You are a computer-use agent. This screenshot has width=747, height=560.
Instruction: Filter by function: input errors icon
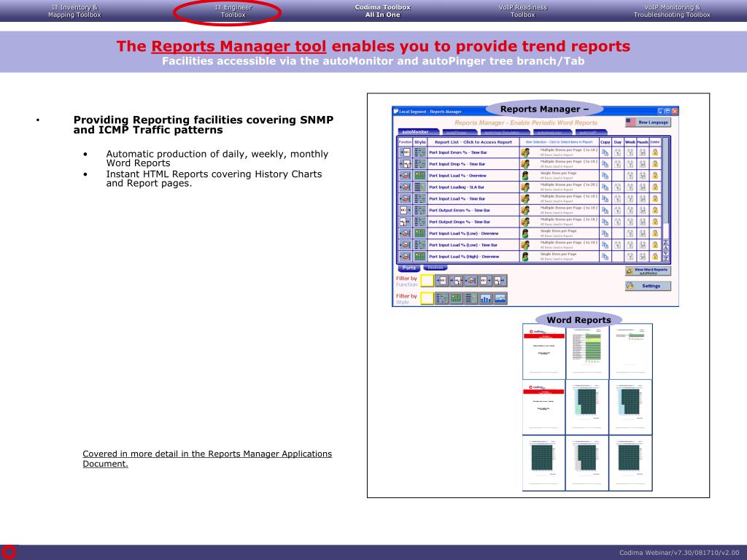click(441, 281)
